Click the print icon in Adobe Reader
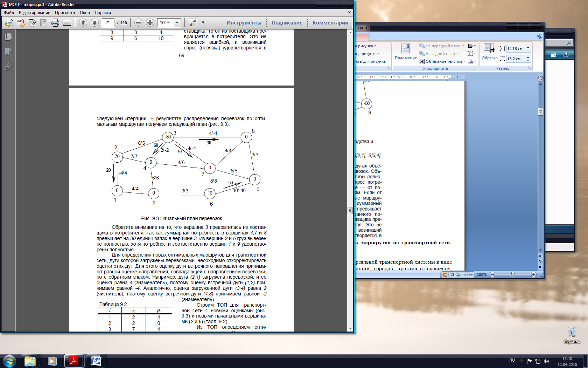 55,23
